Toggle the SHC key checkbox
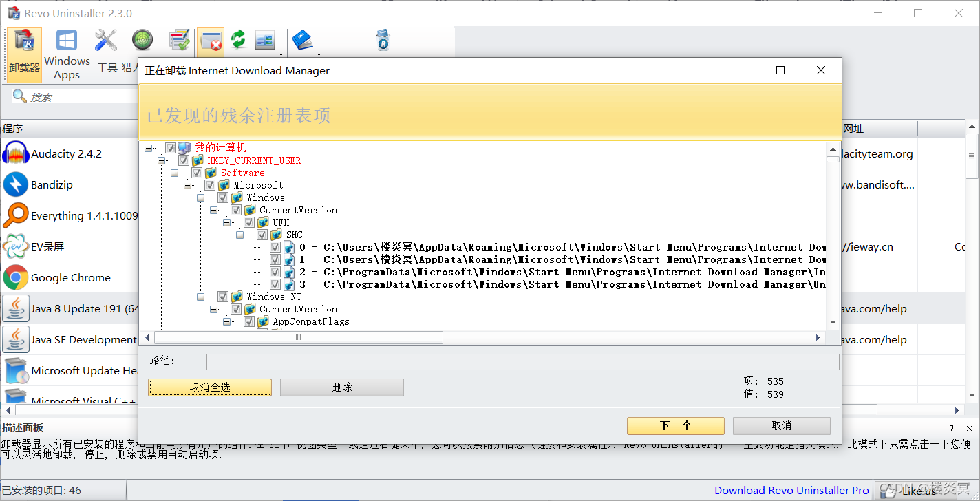Screen dimensions: 980x501 [x=262, y=235]
